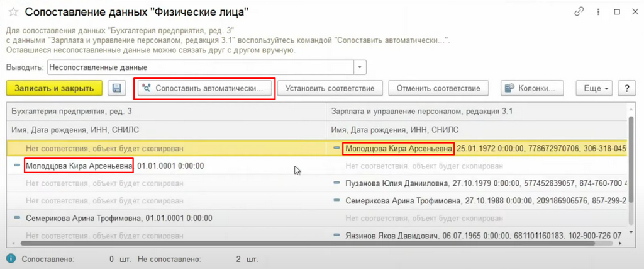Click left subheader Имя, Дата рождения, ИНН, СНИЛС
The height and width of the screenshot is (269, 644).
point(167,130)
